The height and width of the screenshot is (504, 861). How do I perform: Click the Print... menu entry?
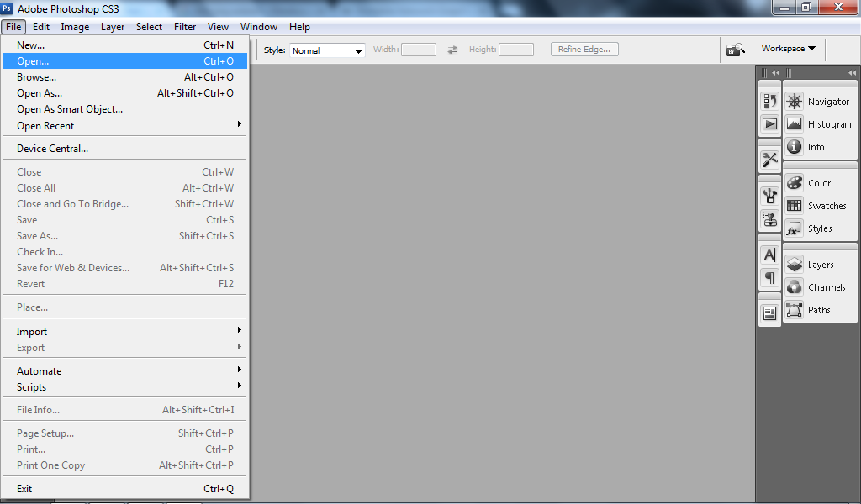tap(125, 449)
